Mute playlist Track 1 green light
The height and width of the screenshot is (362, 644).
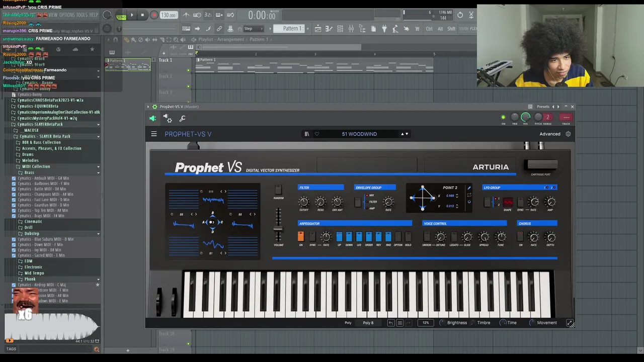189,70
